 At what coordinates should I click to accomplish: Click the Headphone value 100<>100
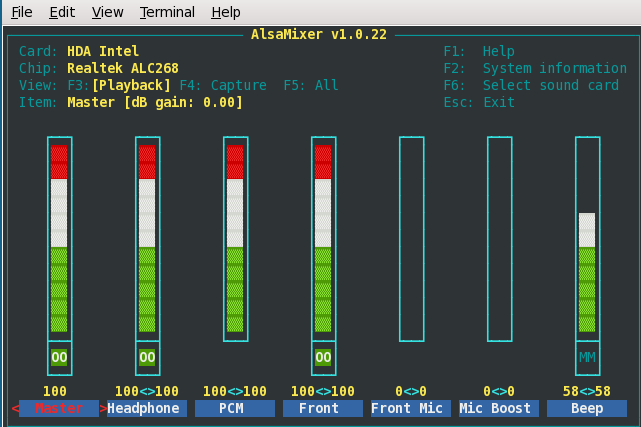pos(147,391)
